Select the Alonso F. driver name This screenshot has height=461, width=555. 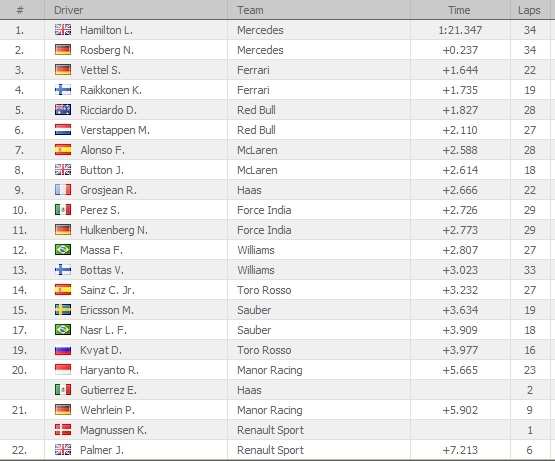pyautogui.click(x=102, y=150)
